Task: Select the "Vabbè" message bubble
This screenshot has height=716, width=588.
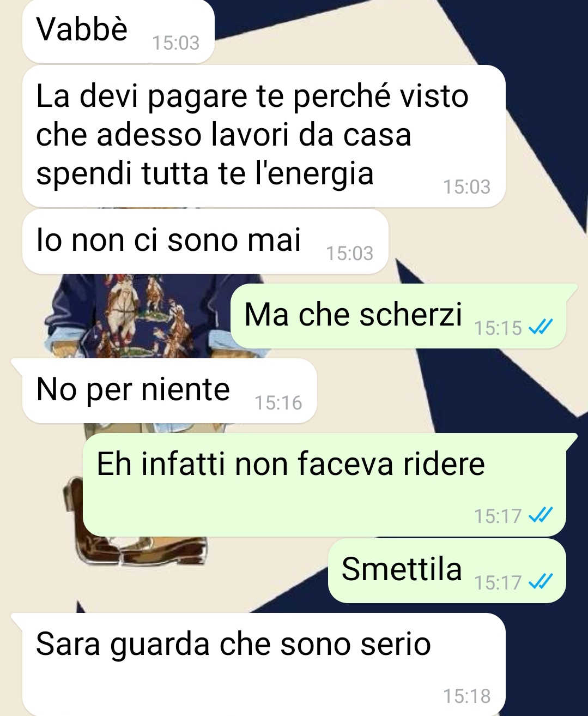Action: pyautogui.click(x=118, y=31)
